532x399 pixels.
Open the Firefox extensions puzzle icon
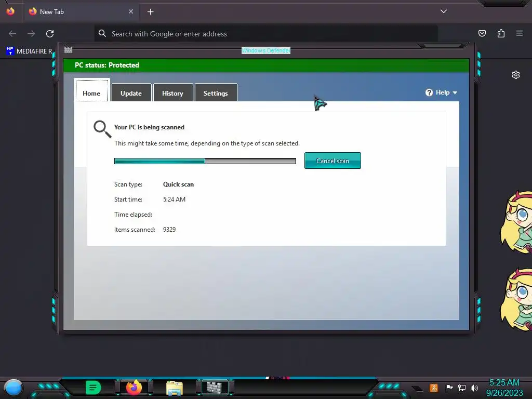[501, 33]
